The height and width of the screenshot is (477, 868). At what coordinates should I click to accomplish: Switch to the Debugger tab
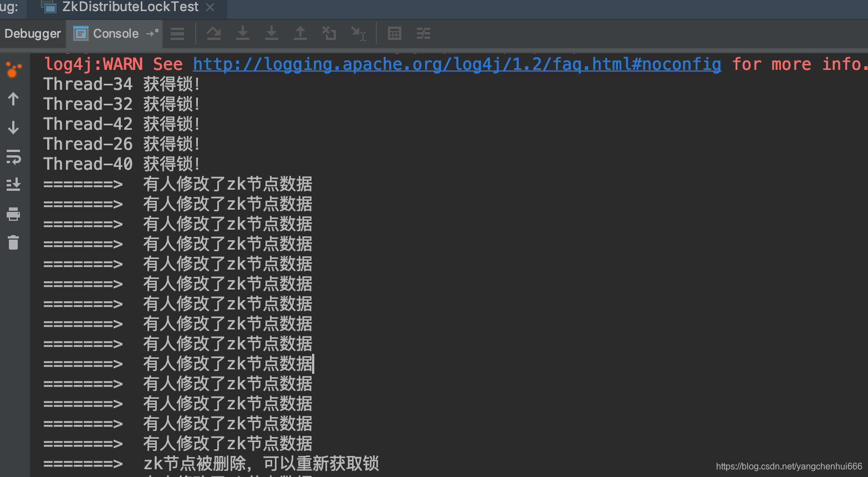[x=33, y=34]
